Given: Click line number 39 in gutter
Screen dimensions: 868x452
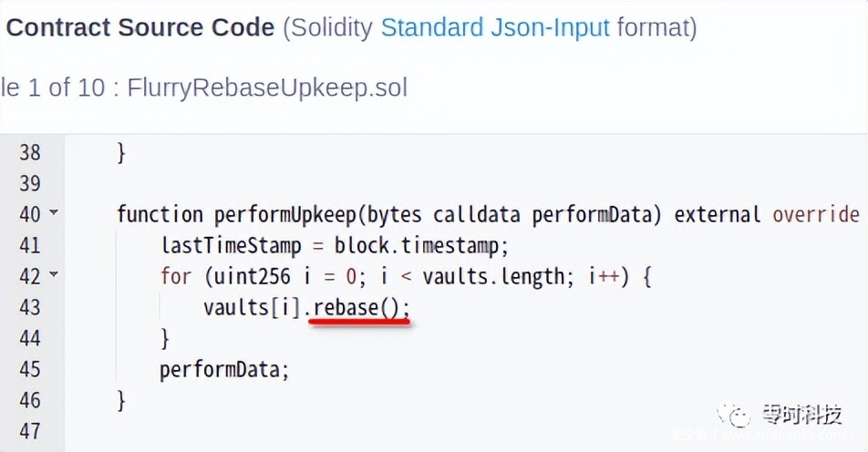Looking at the screenshot, I should pyautogui.click(x=30, y=183).
